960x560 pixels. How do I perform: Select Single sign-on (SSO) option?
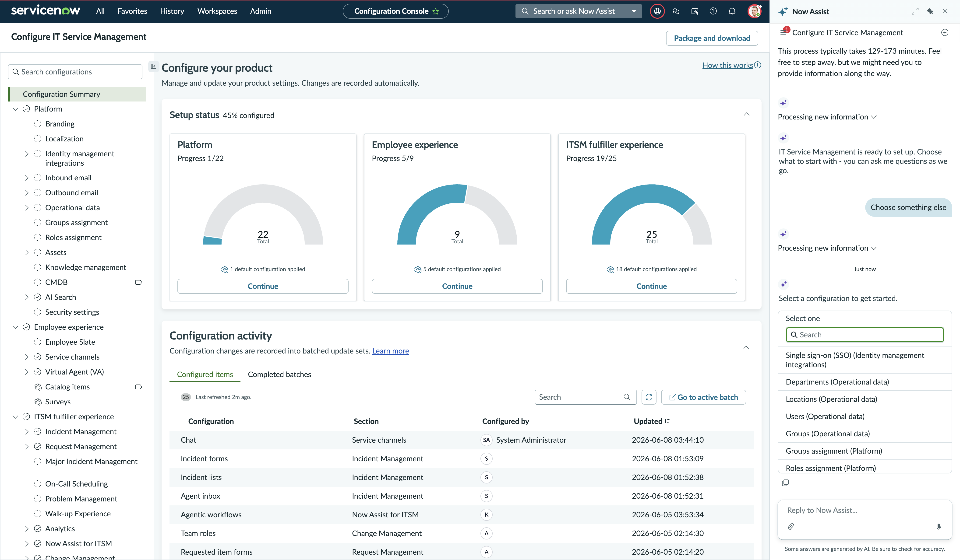(x=865, y=360)
